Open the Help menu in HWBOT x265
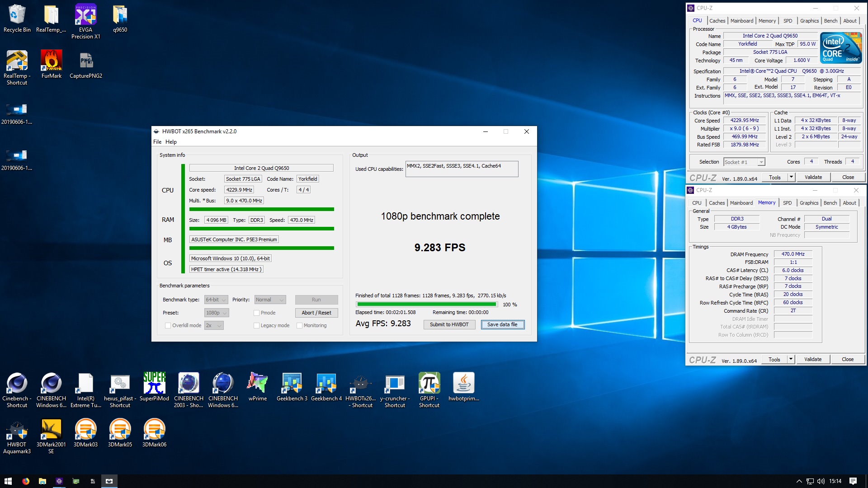This screenshot has height=488, width=868. pyautogui.click(x=171, y=142)
